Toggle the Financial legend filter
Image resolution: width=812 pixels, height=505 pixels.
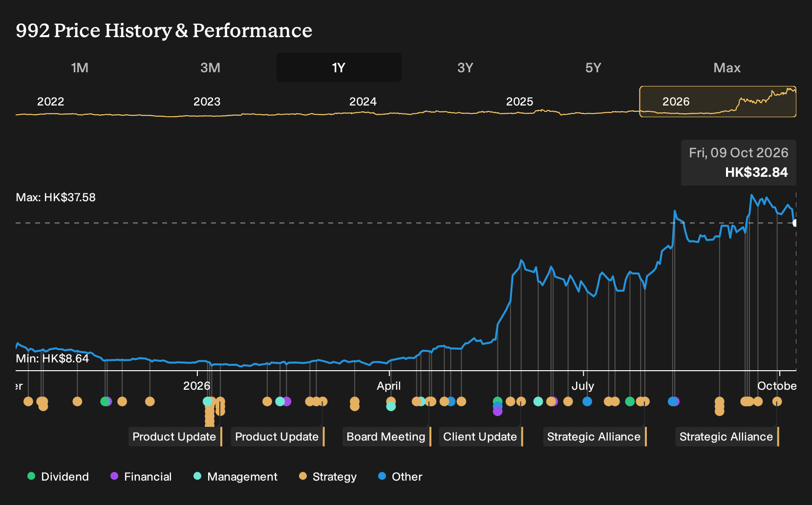tap(141, 476)
